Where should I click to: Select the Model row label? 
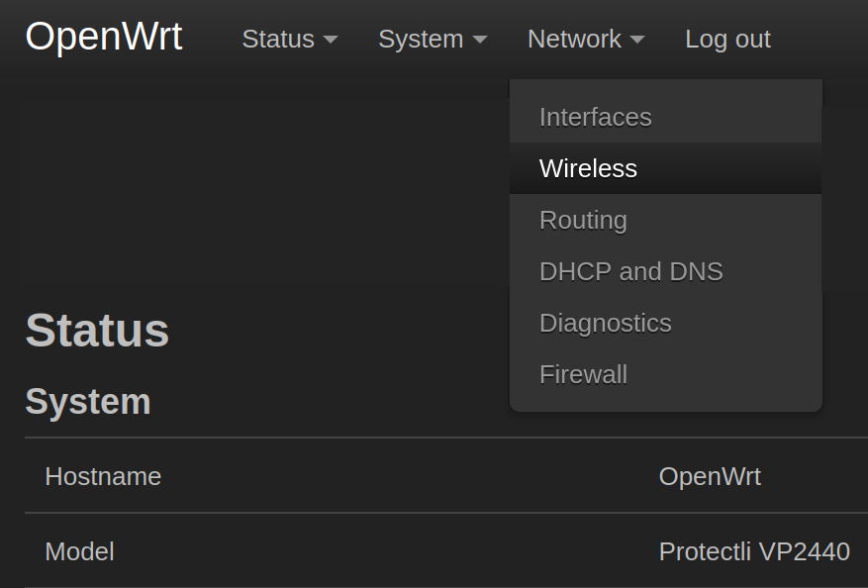click(79, 551)
